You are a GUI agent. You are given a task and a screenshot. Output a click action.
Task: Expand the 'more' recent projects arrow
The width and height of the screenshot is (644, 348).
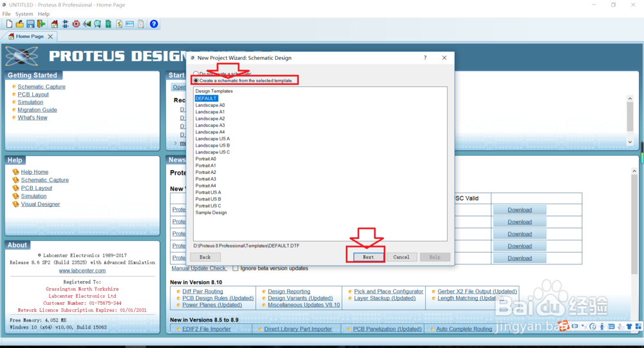[176, 143]
